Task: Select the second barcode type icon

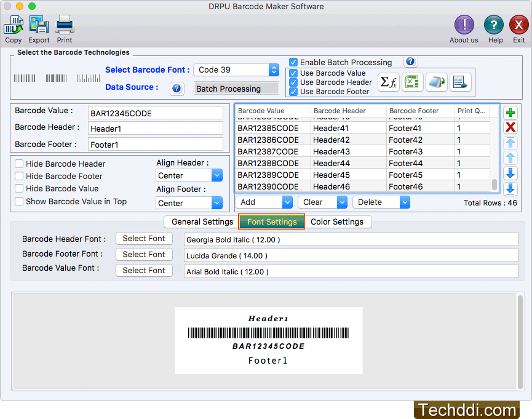Action: point(57,78)
